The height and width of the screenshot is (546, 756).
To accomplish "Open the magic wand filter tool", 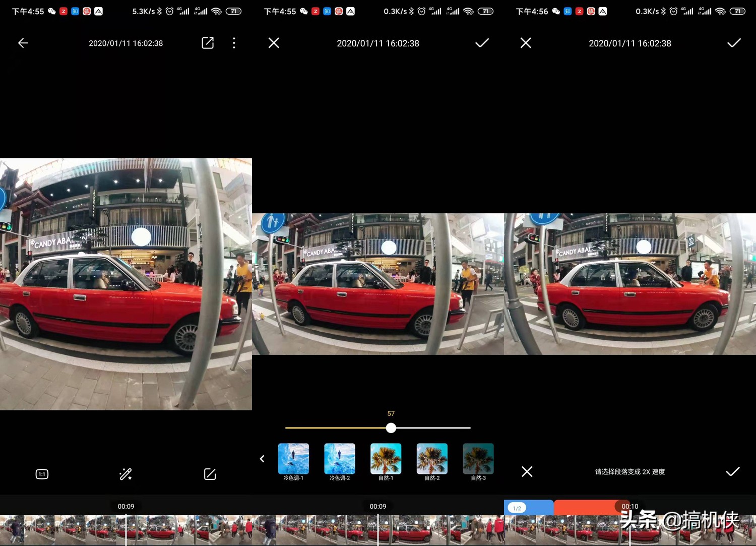I will (x=125, y=474).
